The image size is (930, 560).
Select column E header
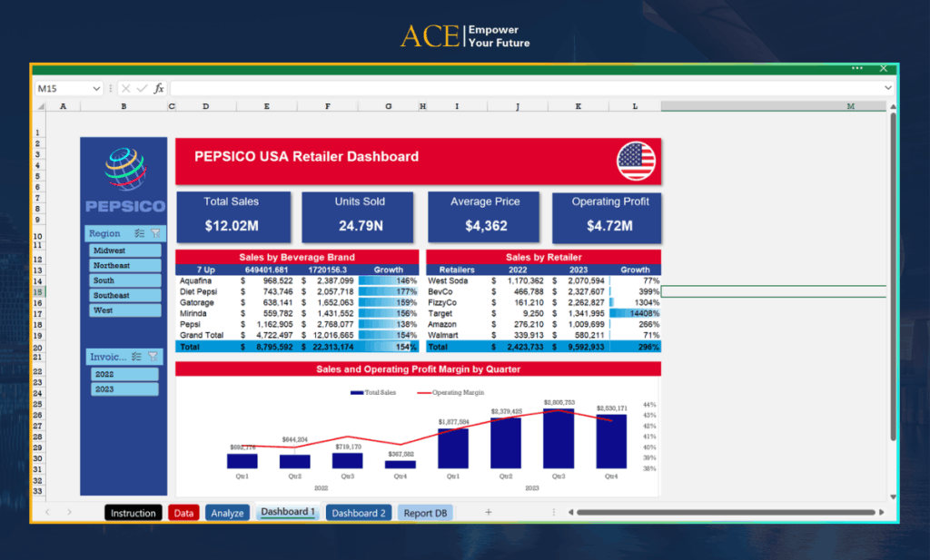pos(266,106)
